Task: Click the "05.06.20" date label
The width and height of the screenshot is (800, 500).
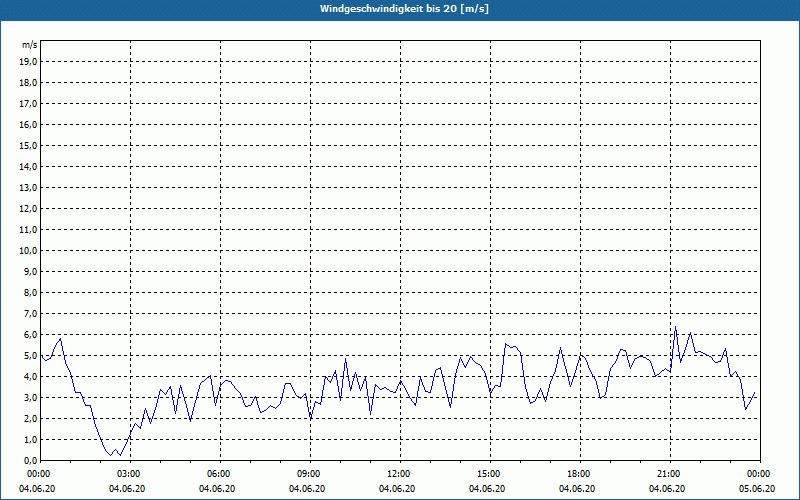Action: click(x=757, y=489)
